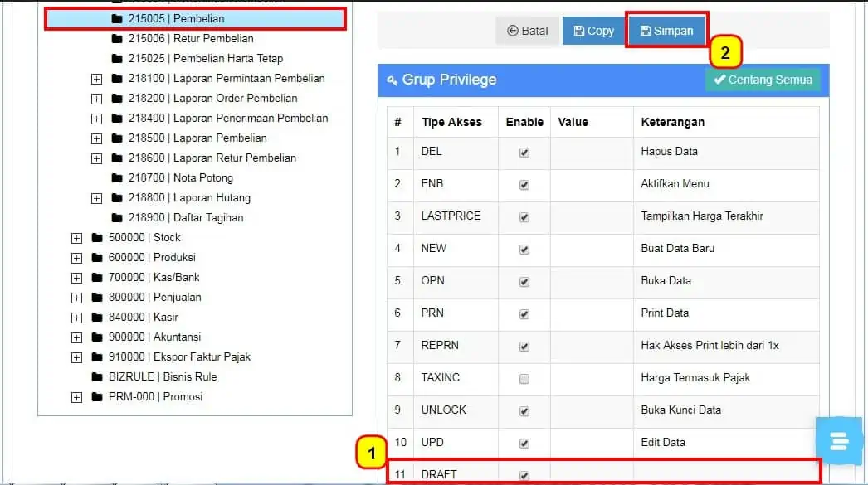
Task: Click folder icon of 218400 Laporan Penerimaan
Action: (117, 119)
